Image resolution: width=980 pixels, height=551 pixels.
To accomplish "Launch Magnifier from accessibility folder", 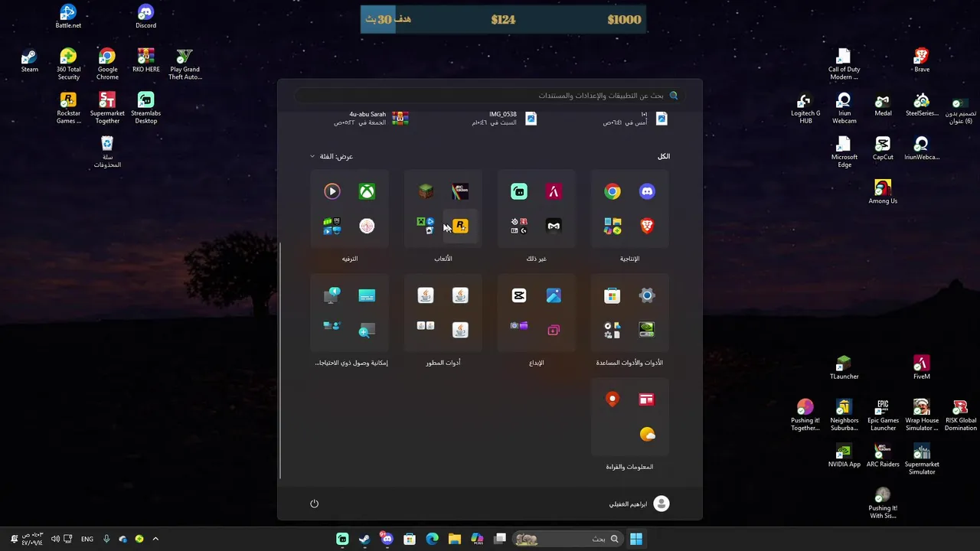I will (x=367, y=330).
